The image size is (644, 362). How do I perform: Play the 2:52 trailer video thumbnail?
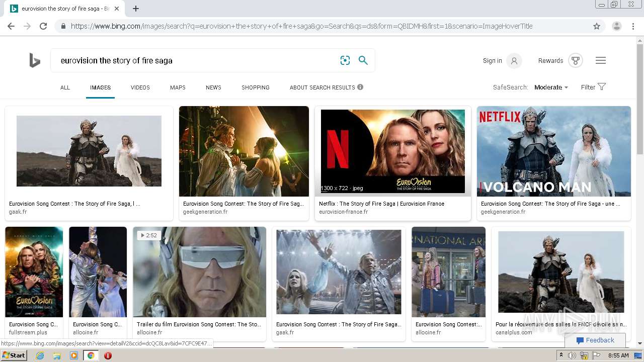click(x=200, y=272)
